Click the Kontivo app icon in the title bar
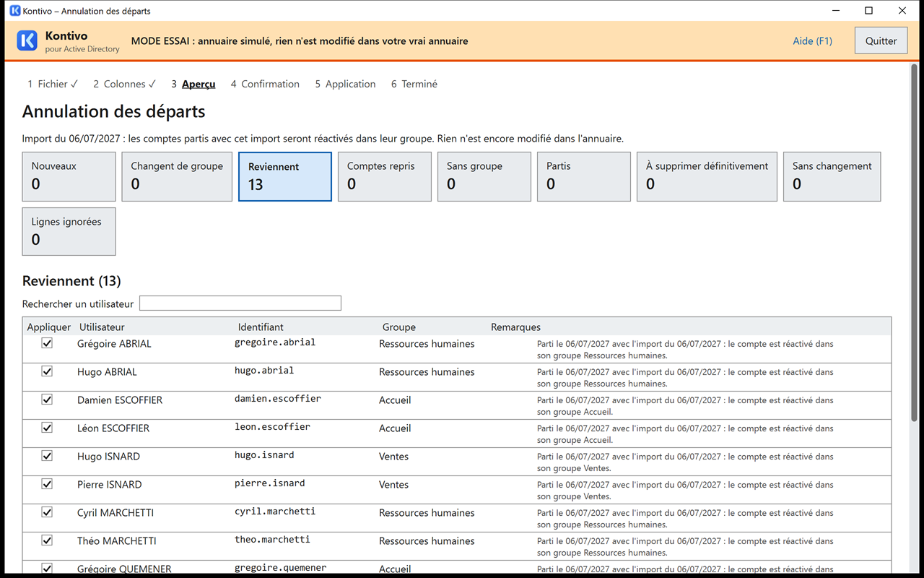924x578 pixels. point(15,11)
